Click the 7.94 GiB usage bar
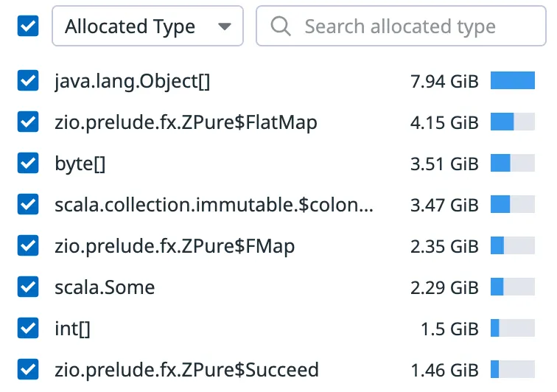 [513, 81]
